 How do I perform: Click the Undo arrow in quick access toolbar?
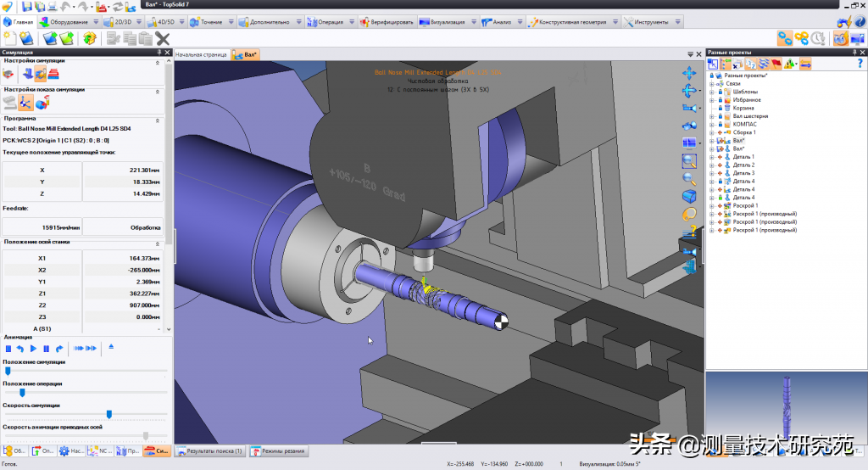coord(65,7)
